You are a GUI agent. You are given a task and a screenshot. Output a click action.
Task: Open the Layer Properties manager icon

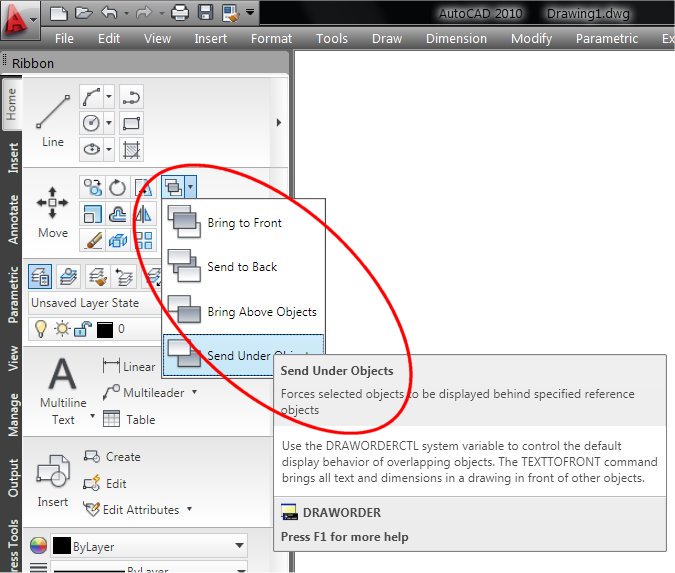(40, 276)
